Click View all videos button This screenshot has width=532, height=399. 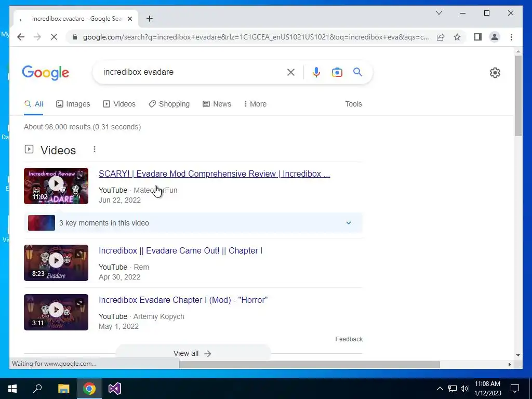[193, 353]
